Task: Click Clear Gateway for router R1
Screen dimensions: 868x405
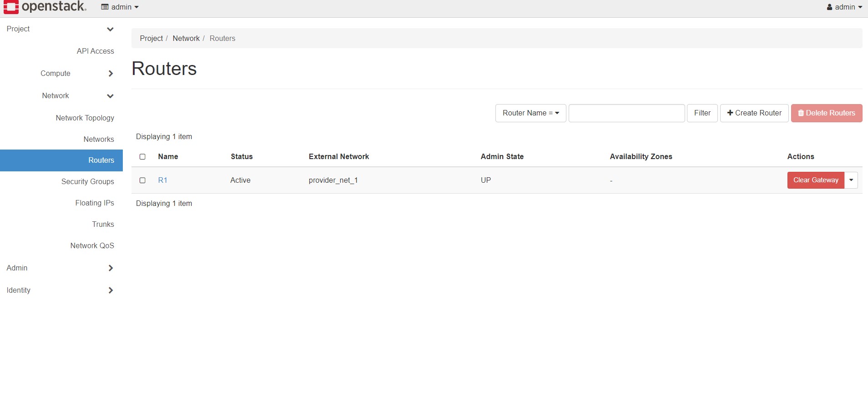Action: (815, 180)
